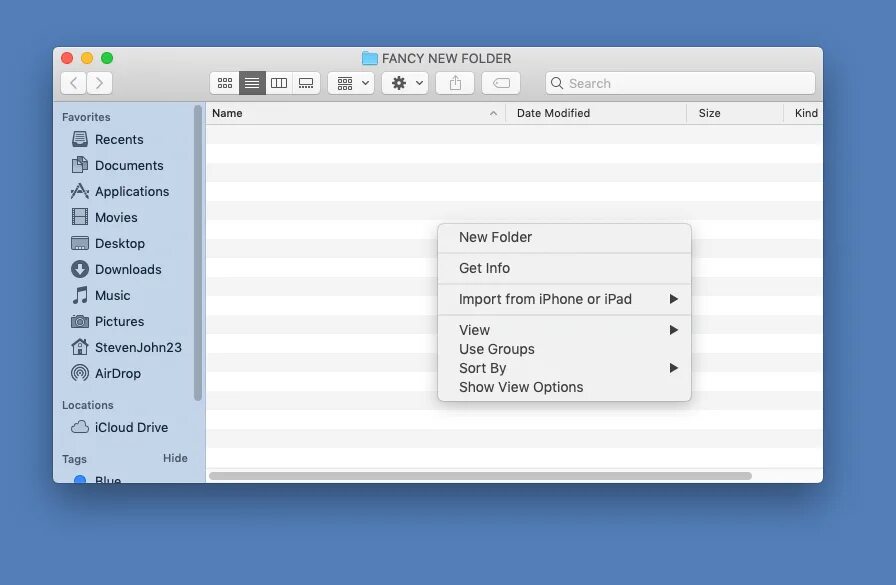Screen dimensions: 896x585
Task: Expand arrow next to View entry
Action: point(674,330)
